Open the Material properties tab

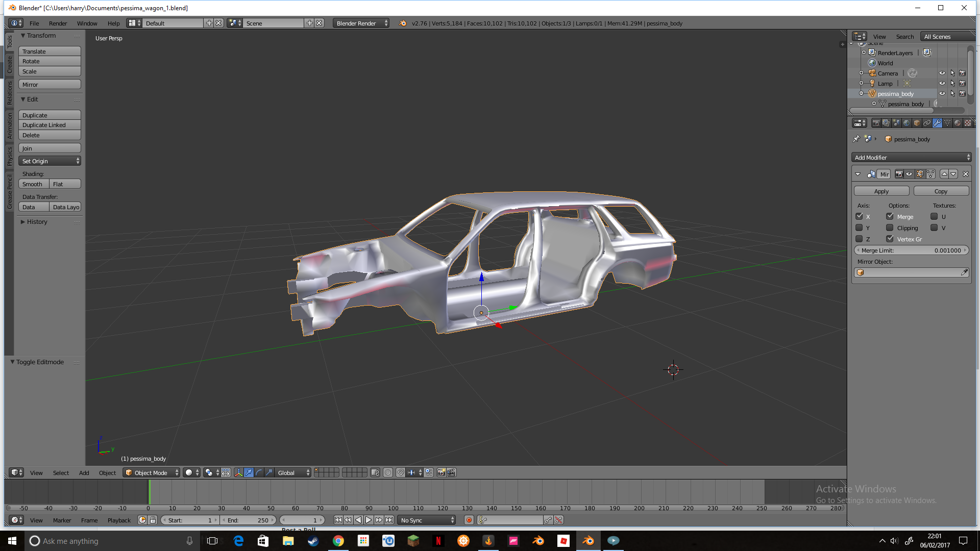click(958, 123)
